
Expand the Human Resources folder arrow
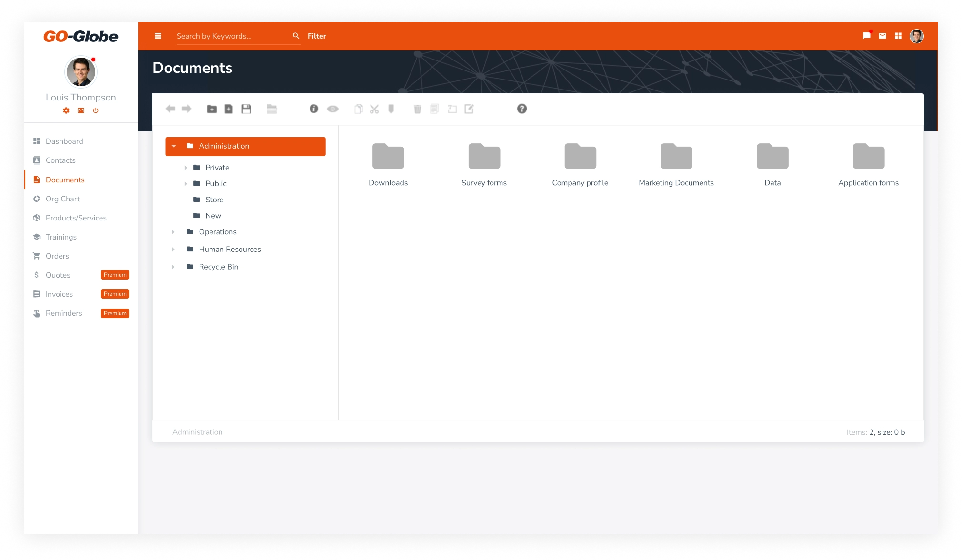pos(173,250)
